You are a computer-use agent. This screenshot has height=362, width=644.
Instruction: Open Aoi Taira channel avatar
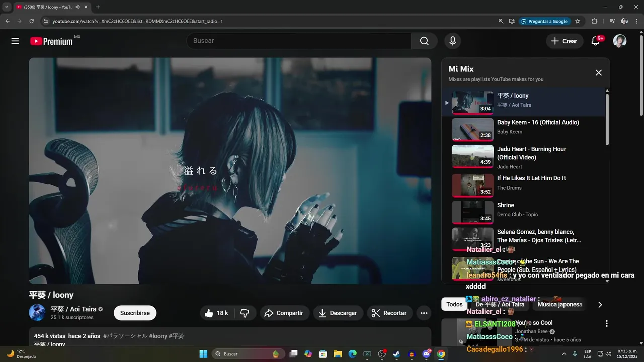pos(37,313)
